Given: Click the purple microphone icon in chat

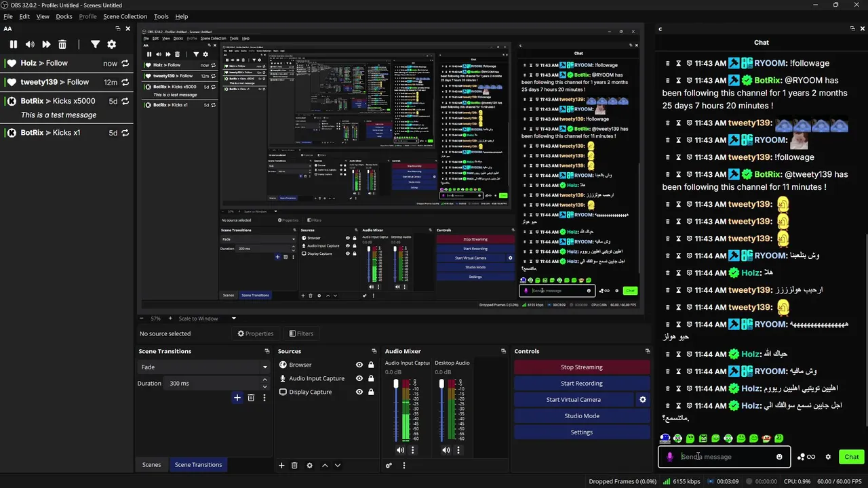Looking at the screenshot, I should point(670,457).
